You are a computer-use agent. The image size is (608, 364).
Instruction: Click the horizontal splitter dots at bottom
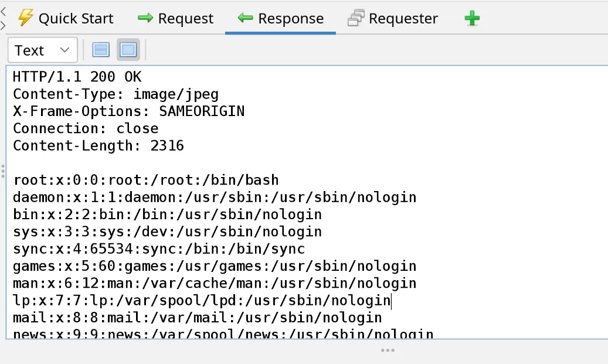(x=388, y=351)
